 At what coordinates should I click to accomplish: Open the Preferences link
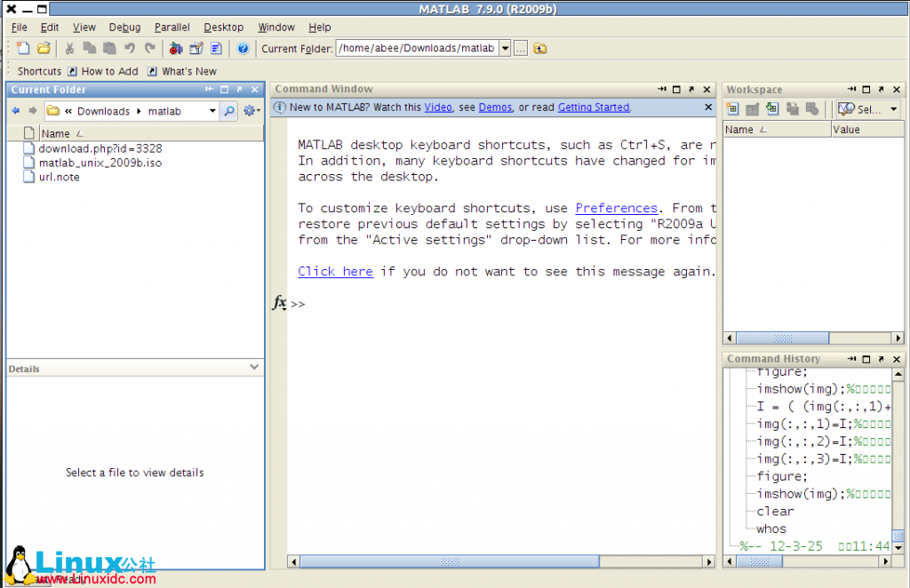[x=617, y=208]
